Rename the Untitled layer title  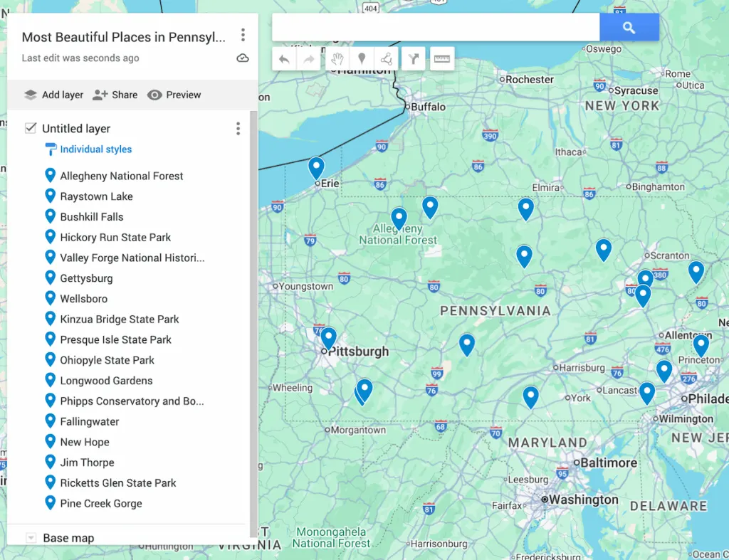76,129
